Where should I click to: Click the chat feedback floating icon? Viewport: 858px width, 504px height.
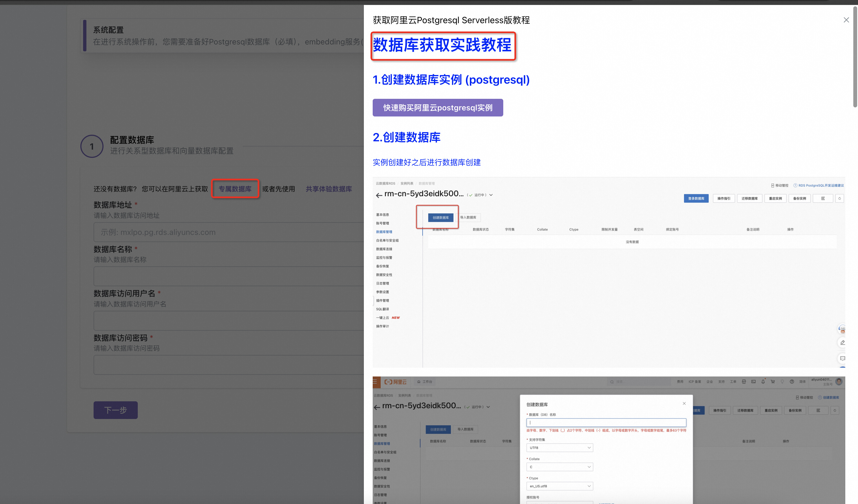(x=842, y=358)
